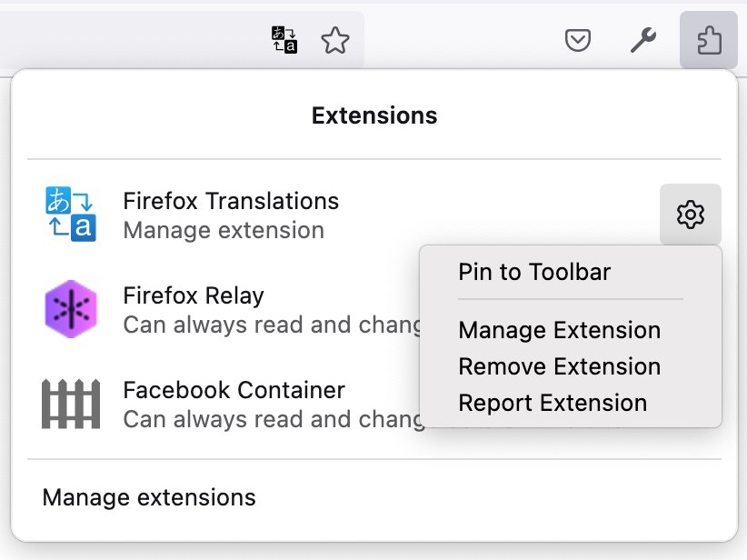
Task: Open the Manage extensions link at bottom
Action: [x=149, y=498]
